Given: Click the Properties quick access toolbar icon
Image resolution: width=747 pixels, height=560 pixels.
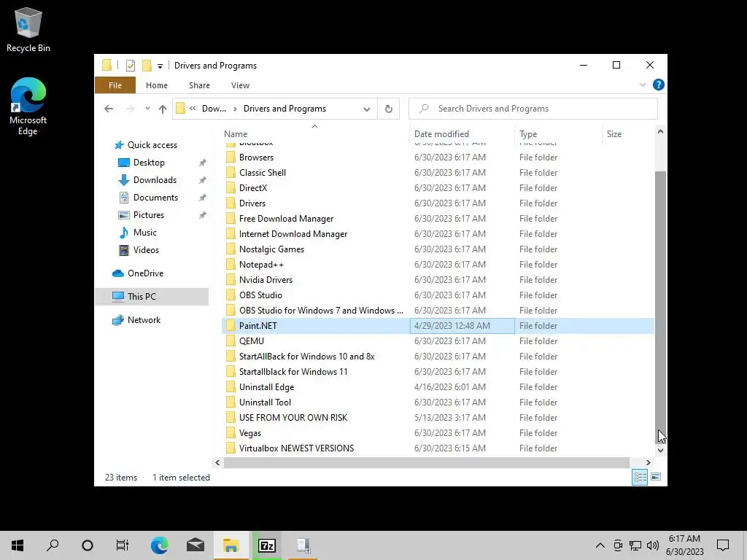Looking at the screenshot, I should point(130,65).
